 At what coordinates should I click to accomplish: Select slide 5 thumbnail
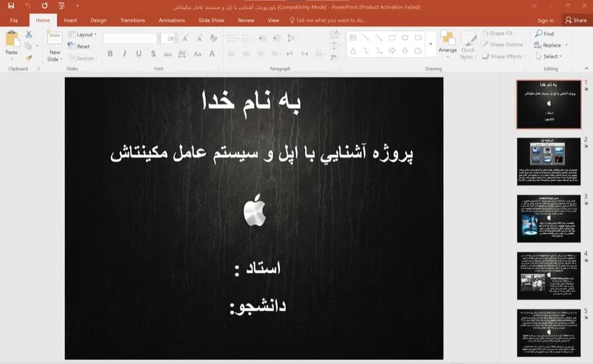[549, 333]
